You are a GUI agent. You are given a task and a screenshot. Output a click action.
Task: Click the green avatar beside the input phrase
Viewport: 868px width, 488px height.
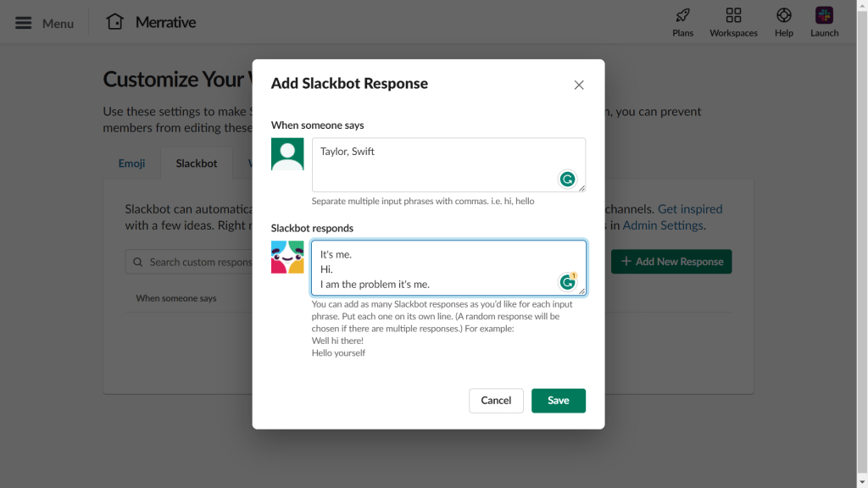pos(287,153)
